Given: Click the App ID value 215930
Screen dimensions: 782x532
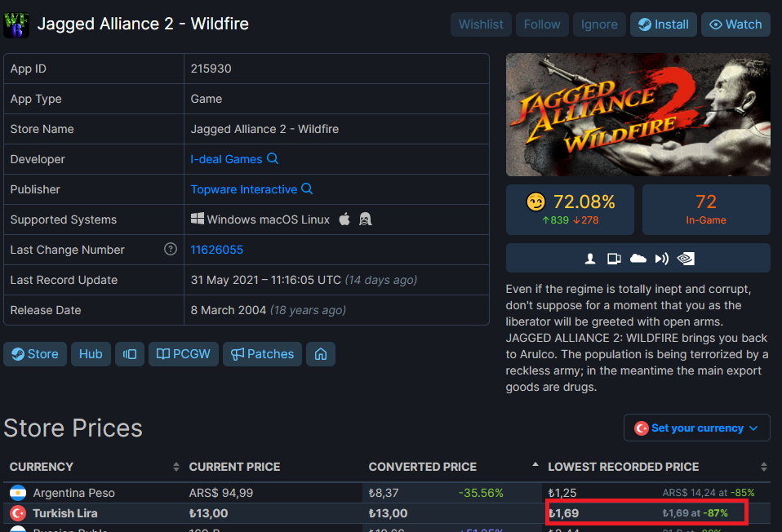Looking at the screenshot, I should (x=211, y=69).
